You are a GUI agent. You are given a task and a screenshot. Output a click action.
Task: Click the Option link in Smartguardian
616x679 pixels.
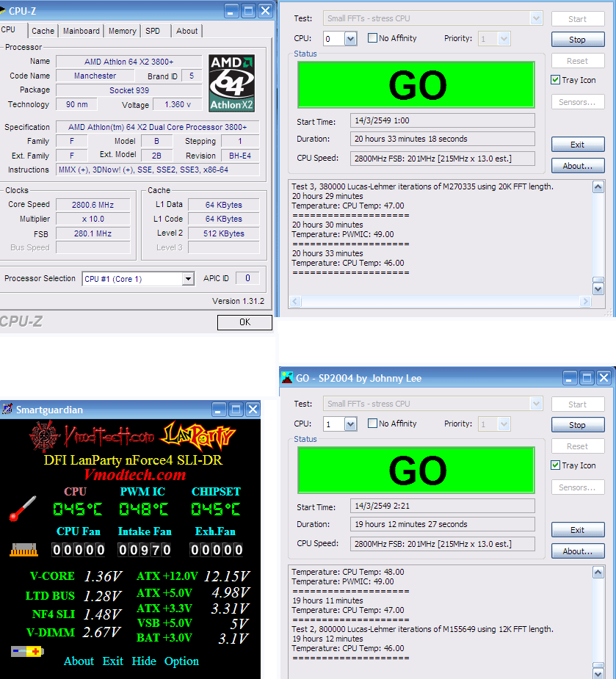pos(181,661)
